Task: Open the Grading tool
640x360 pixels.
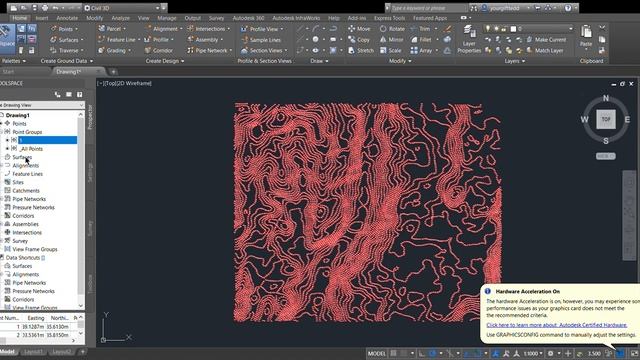Action: click(x=114, y=51)
